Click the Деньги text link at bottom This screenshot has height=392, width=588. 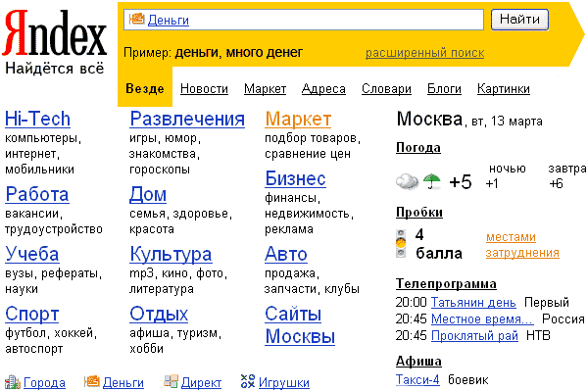coord(123,383)
